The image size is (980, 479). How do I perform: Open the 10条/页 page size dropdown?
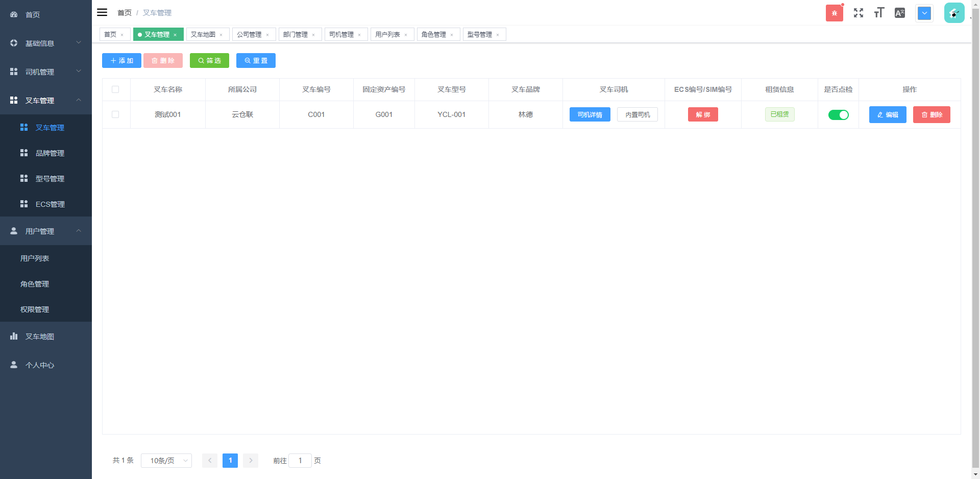pos(166,461)
